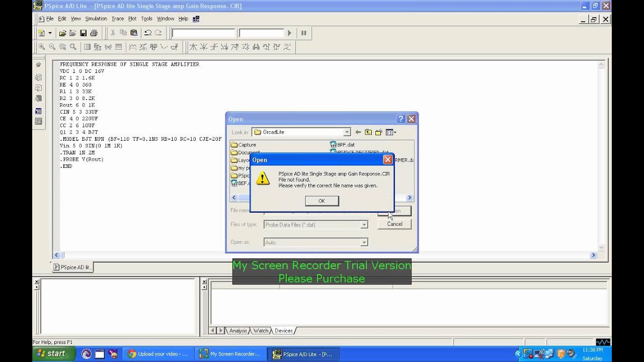Click the Undo arrow icon
The width and height of the screenshot is (644, 362).
pos(148,33)
